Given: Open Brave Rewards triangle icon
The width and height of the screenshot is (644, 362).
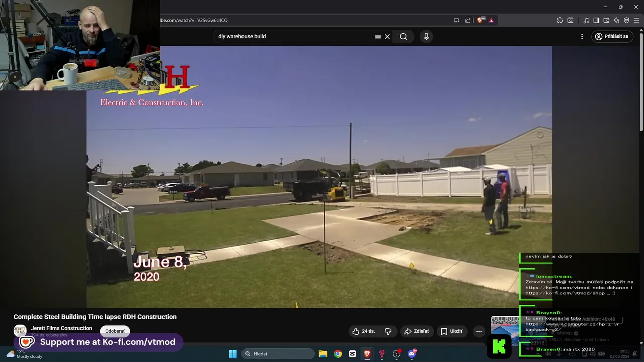Looking at the screenshot, I should point(491,20).
